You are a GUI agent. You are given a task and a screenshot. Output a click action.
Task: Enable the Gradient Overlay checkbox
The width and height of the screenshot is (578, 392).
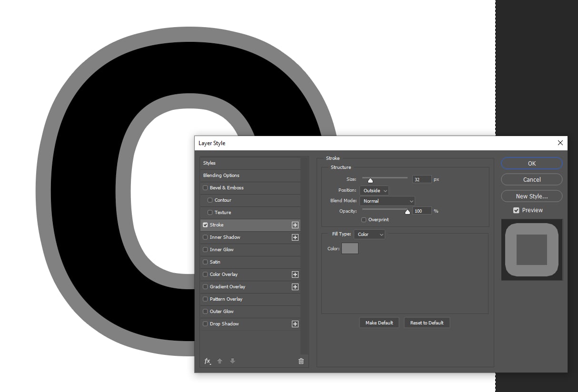(205, 287)
